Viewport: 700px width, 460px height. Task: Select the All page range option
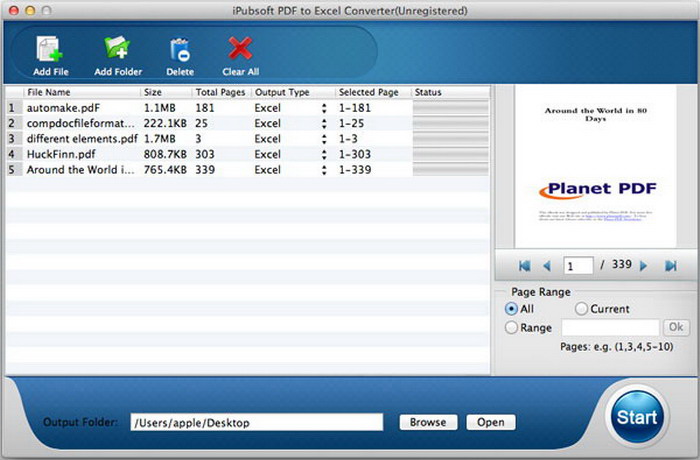tap(511, 309)
